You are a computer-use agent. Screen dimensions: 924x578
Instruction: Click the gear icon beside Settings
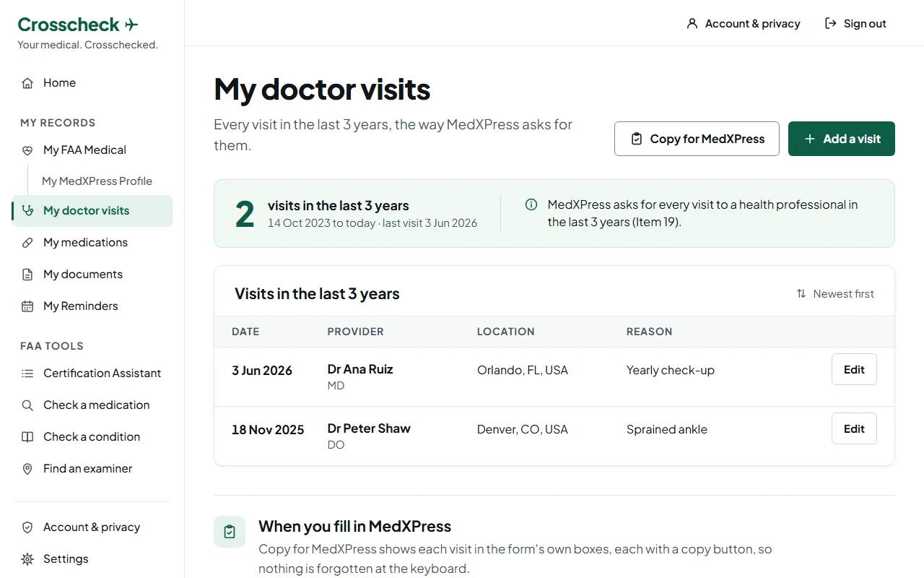click(x=27, y=559)
